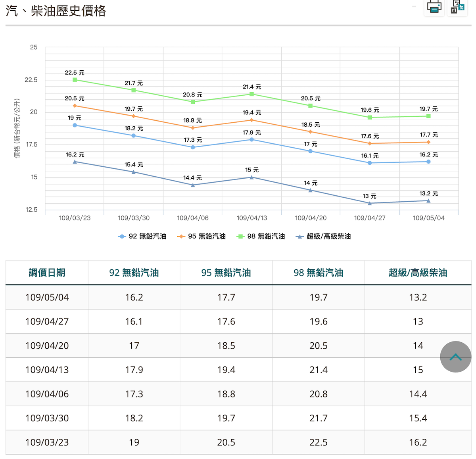Select the 109/03/23 row date in table

(x=47, y=442)
